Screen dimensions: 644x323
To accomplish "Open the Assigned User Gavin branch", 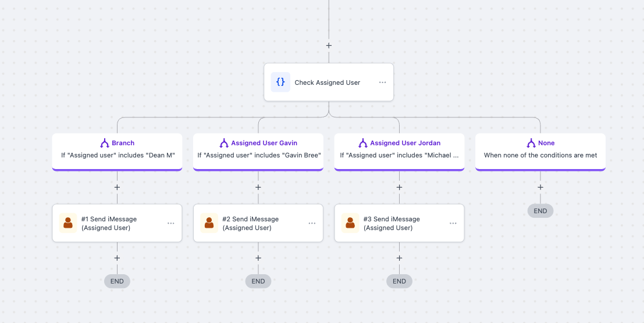I will click(x=258, y=149).
